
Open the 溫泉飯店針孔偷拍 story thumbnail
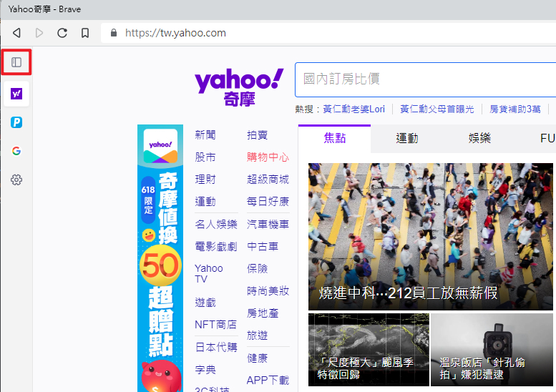[492, 350]
